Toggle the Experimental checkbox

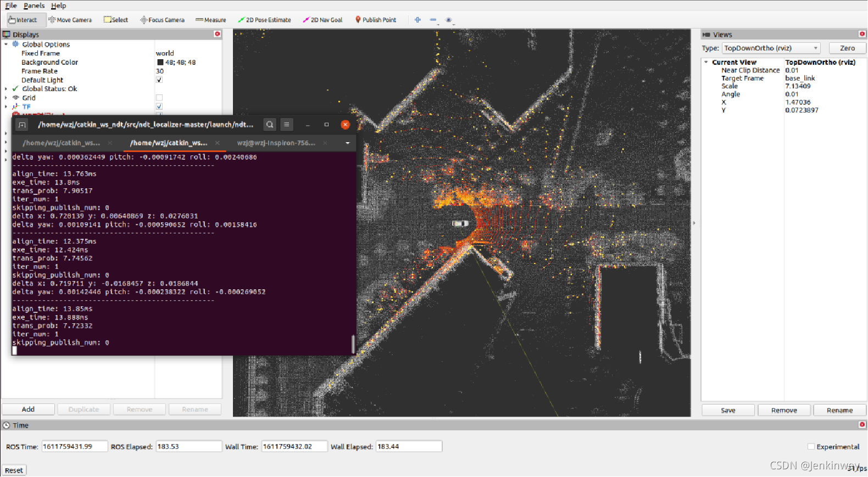click(811, 447)
